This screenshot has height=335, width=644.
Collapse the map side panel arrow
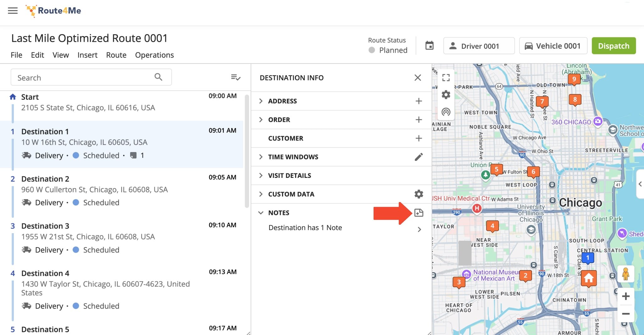640,184
